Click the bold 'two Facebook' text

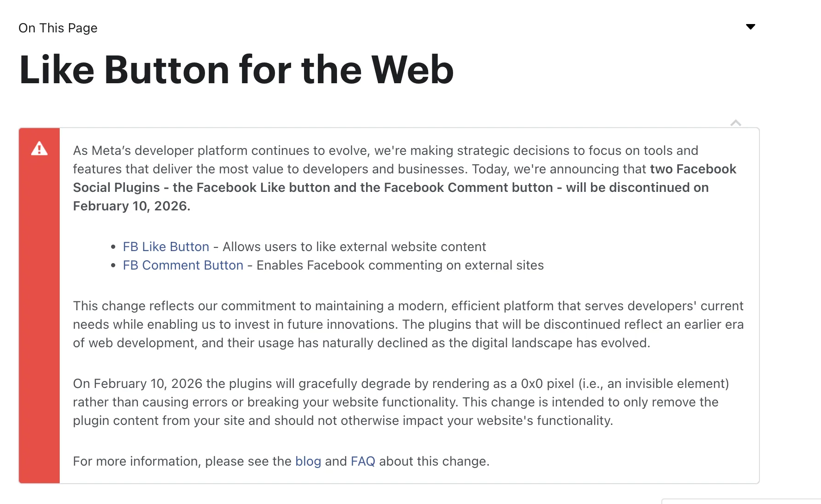click(x=693, y=169)
